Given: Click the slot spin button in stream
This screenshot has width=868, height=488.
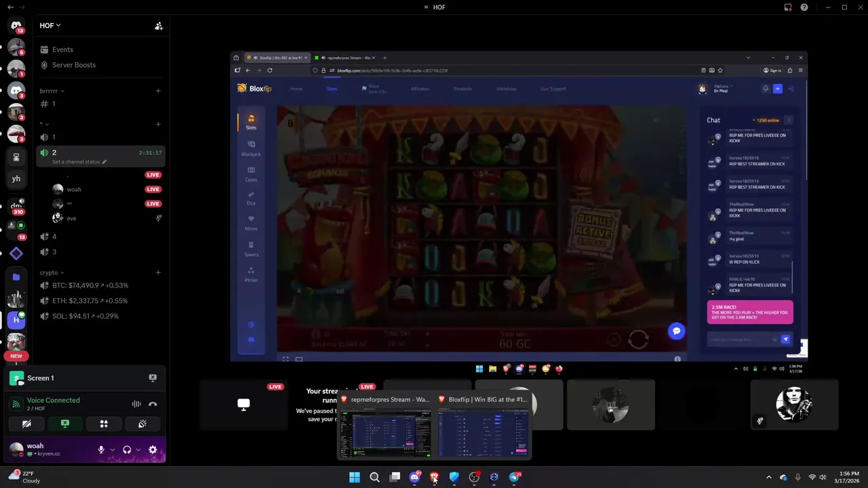Looking at the screenshot, I should click(x=638, y=340).
